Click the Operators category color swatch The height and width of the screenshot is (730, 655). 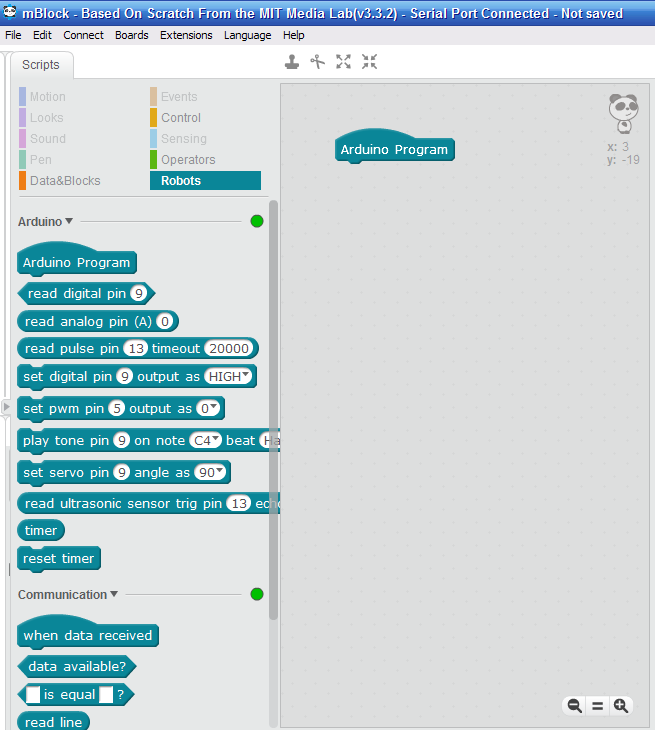click(x=154, y=160)
